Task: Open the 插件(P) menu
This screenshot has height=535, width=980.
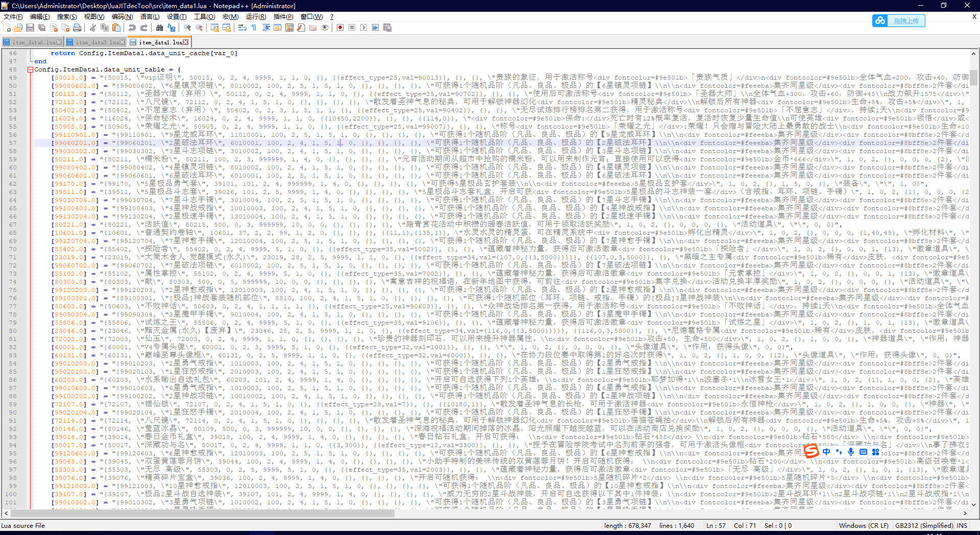Action: 283,17
